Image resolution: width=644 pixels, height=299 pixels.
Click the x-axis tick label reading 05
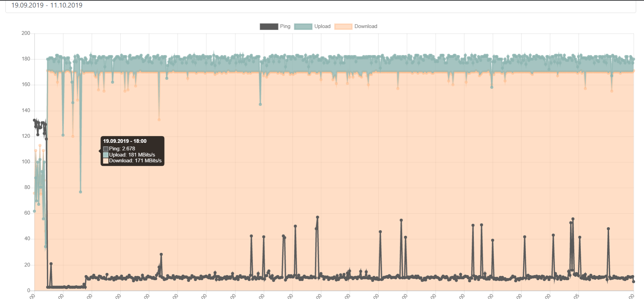[x=576, y=296]
